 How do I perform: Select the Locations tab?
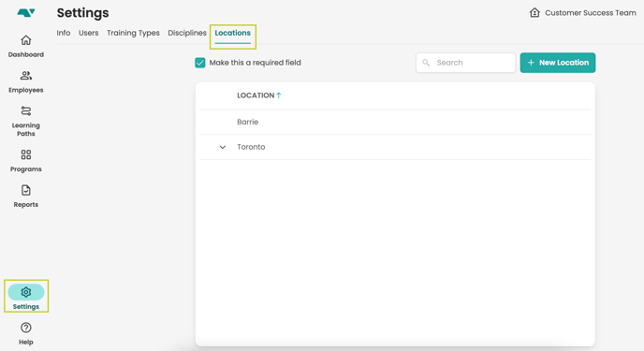point(232,33)
